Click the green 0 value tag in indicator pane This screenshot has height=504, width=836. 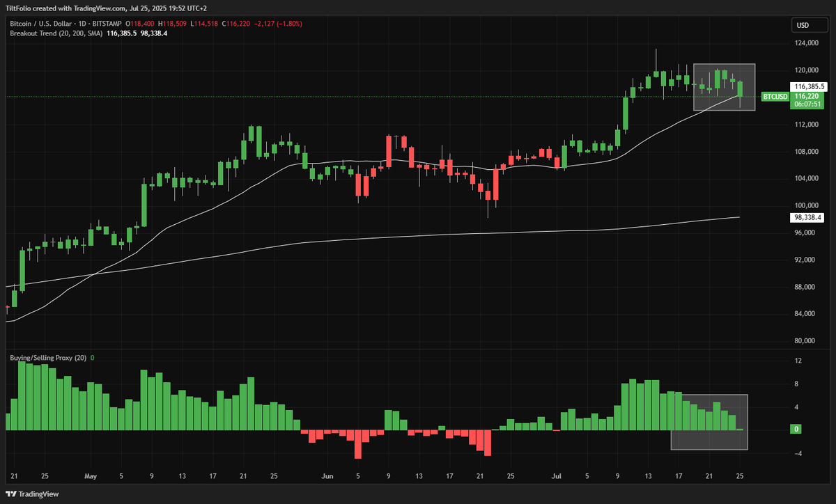[796, 430]
